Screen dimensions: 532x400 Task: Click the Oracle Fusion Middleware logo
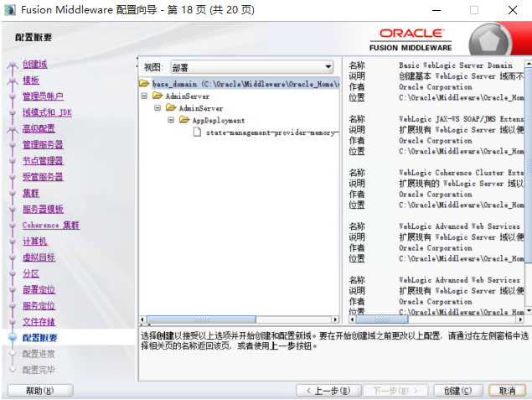click(x=411, y=39)
